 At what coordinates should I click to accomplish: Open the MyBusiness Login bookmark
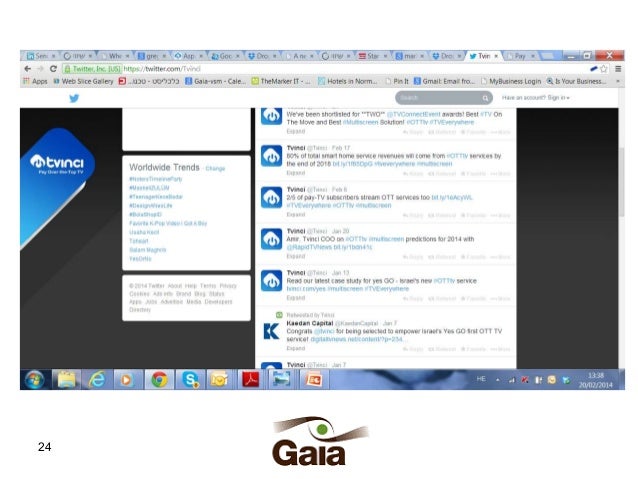coord(511,81)
